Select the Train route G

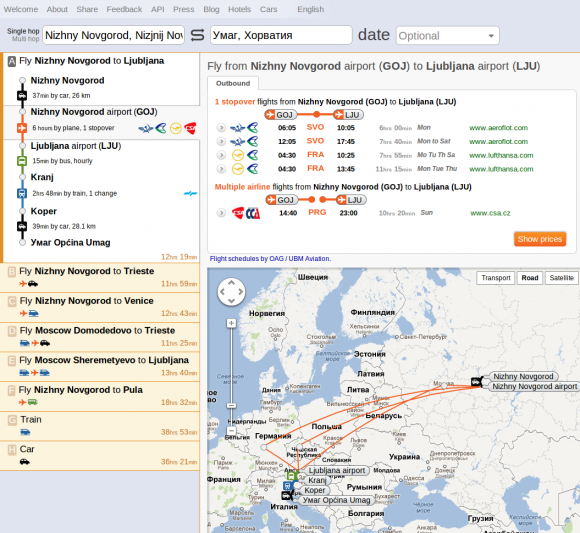pyautogui.click(x=100, y=426)
